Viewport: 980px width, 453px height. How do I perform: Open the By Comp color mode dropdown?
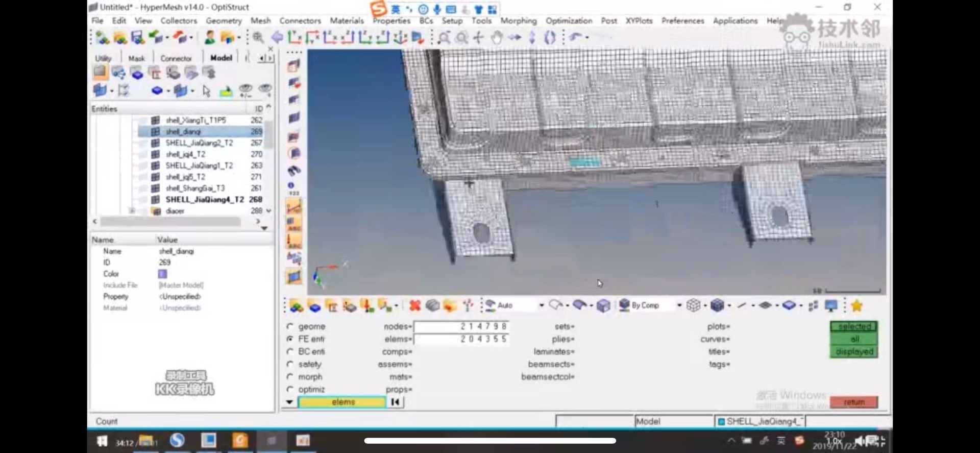679,305
